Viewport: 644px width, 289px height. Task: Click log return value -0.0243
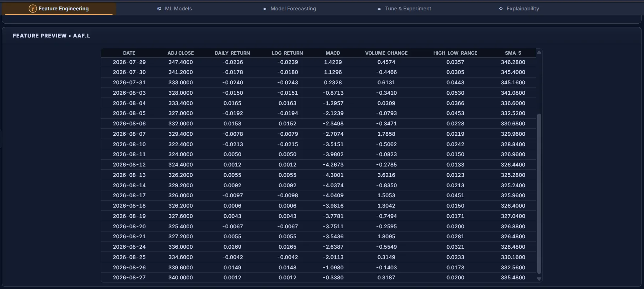[x=288, y=83]
